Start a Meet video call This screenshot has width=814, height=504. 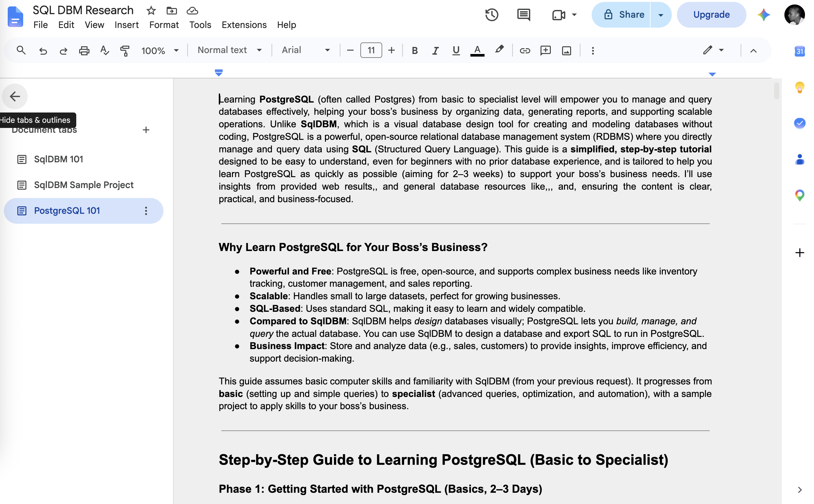558,15
